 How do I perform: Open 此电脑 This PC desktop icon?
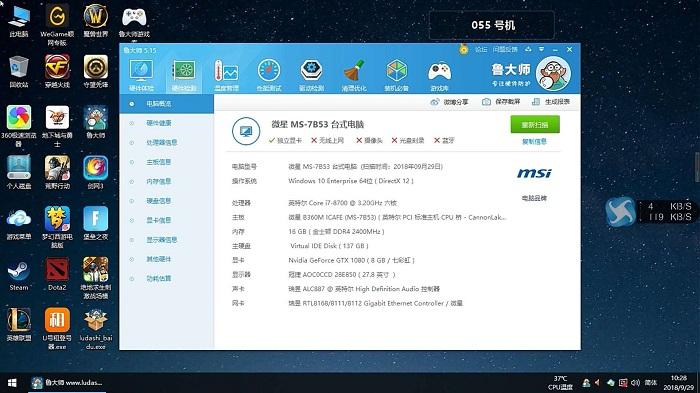19,21
